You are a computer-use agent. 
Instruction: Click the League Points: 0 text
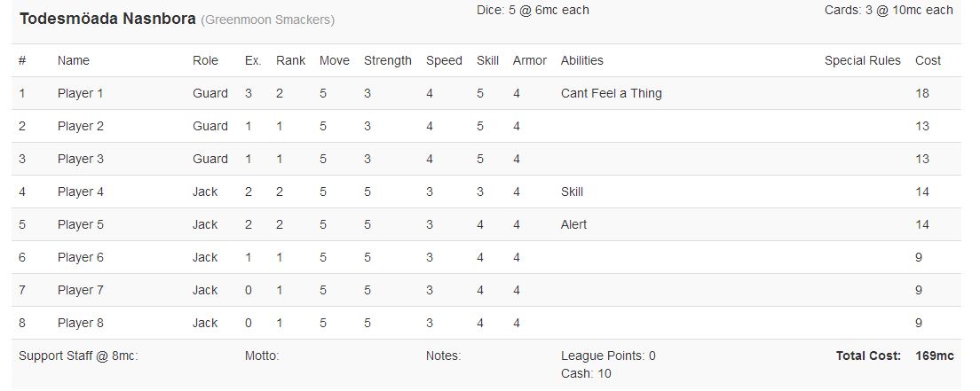pos(608,356)
